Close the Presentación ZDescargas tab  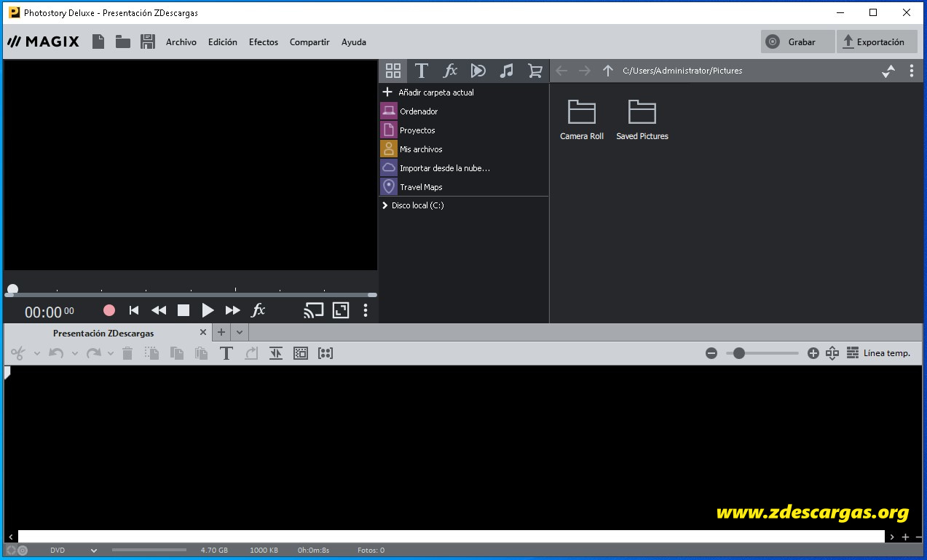click(x=204, y=332)
